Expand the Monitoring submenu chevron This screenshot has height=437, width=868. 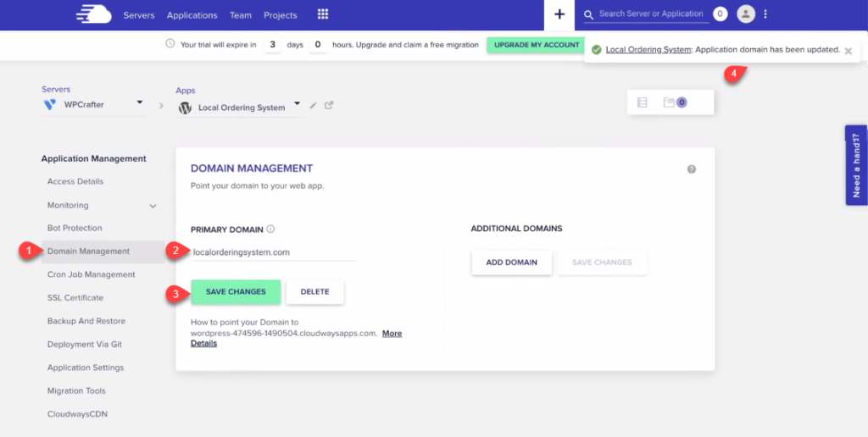click(x=153, y=206)
